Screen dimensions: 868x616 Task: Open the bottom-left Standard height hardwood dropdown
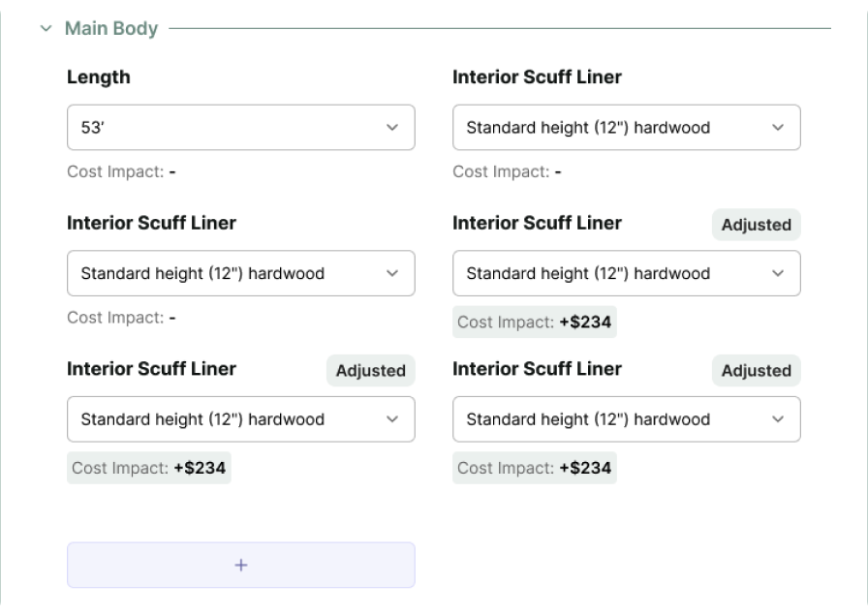[223, 419]
